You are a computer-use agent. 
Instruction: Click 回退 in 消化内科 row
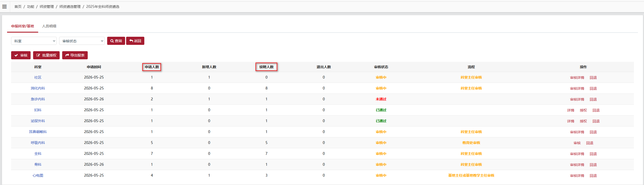(593, 88)
